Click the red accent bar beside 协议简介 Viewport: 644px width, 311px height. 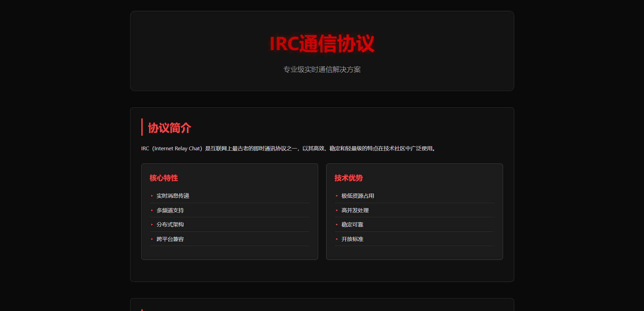click(x=142, y=127)
